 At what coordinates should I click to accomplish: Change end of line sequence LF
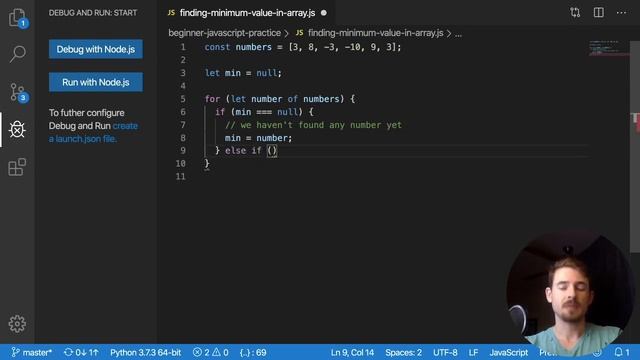pyautogui.click(x=473, y=352)
